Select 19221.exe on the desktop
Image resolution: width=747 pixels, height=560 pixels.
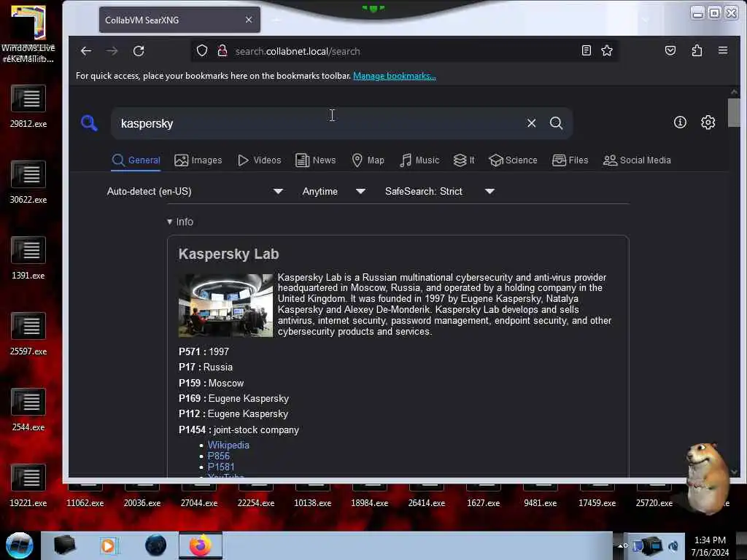(28, 486)
